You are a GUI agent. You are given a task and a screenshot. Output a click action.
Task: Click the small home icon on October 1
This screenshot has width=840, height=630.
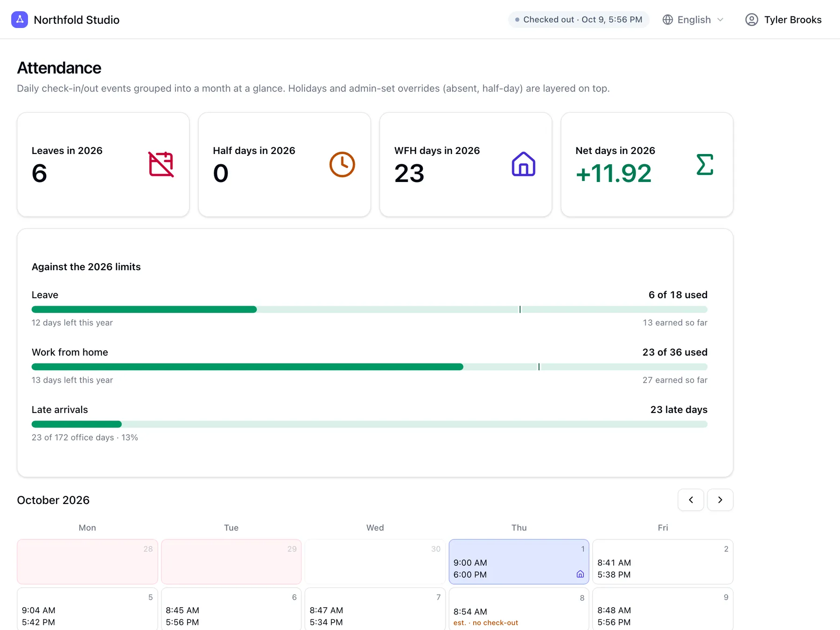pos(580,574)
